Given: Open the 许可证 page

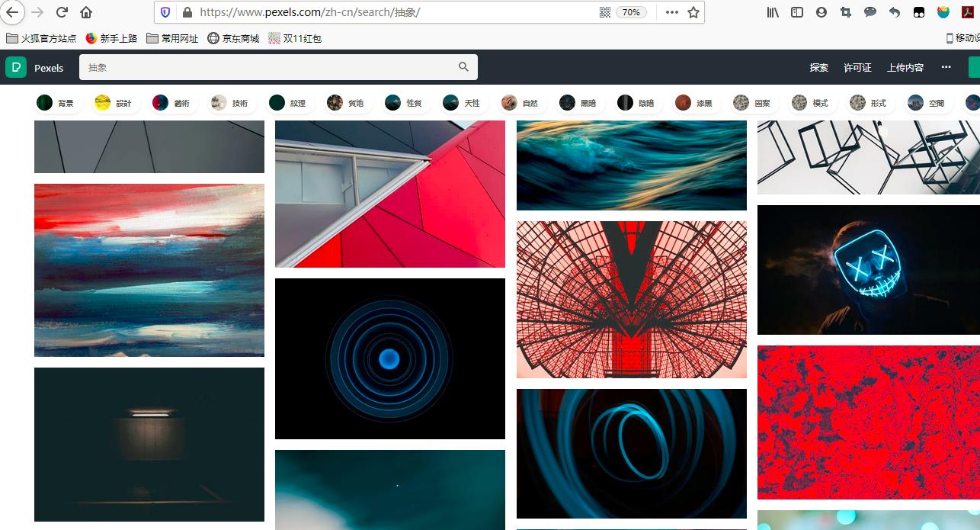Looking at the screenshot, I should click(857, 67).
